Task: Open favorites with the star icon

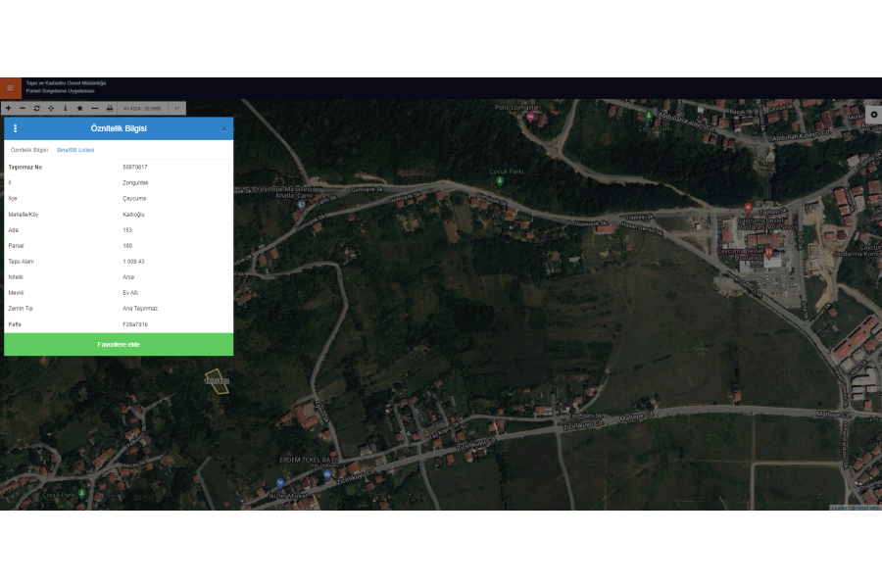Action: tap(80, 108)
